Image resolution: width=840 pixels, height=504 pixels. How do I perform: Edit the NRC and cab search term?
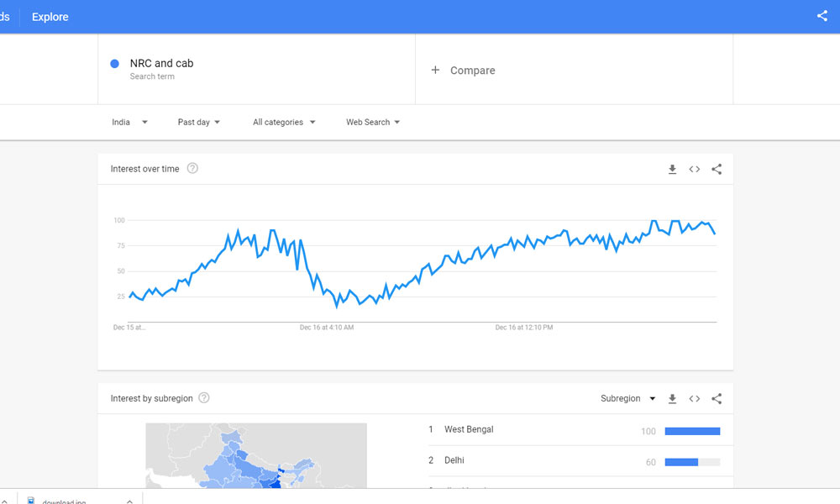[161, 63]
